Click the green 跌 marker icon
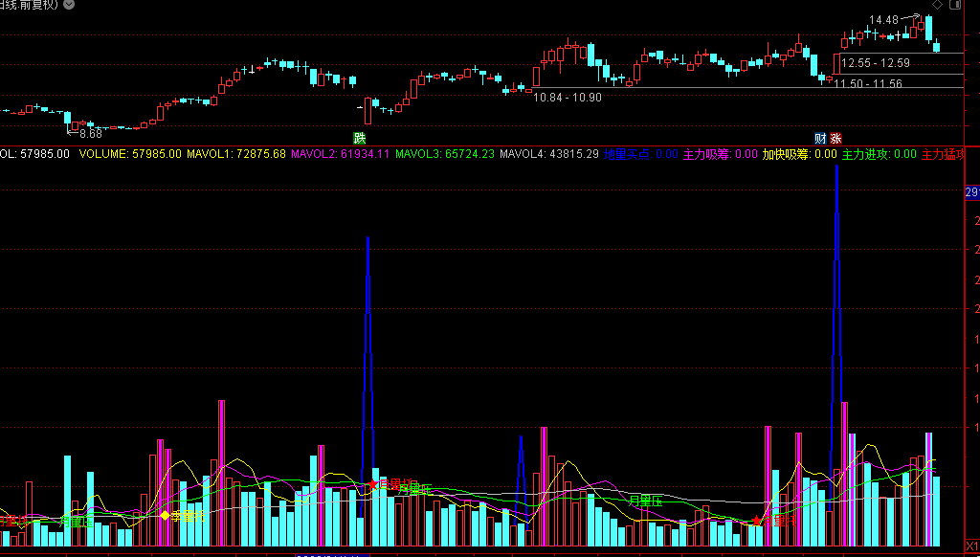Screen dimensions: 980x557 360,138
